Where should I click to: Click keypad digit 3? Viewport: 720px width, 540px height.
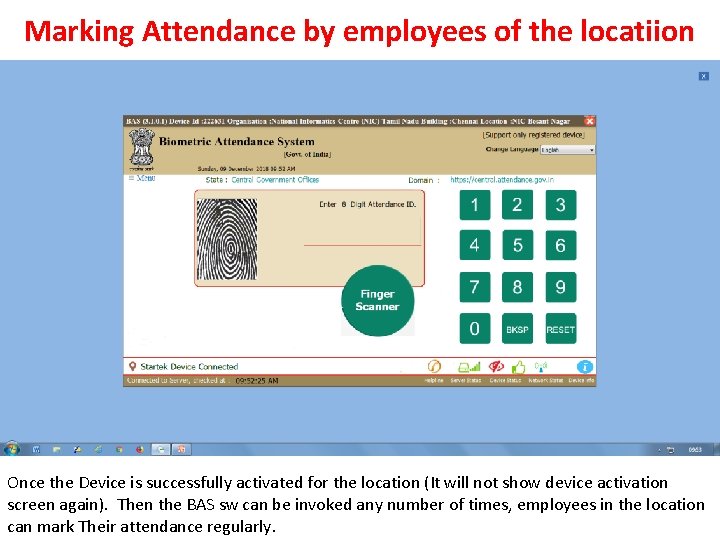pos(561,205)
